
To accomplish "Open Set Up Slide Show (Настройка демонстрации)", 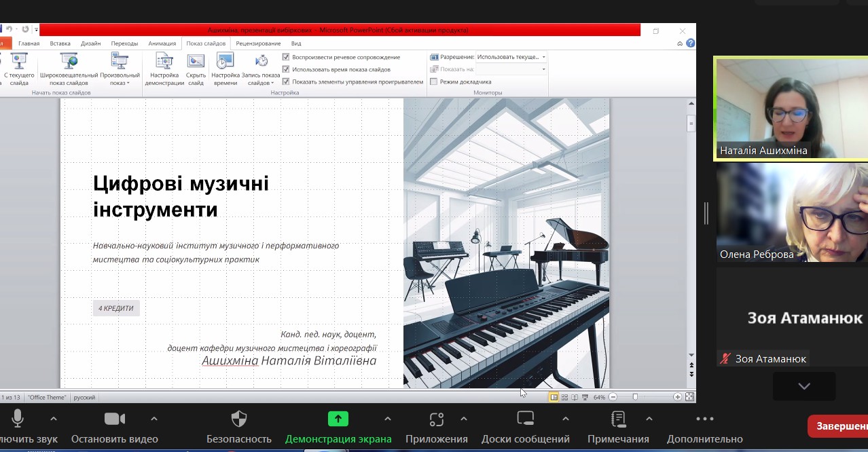I will point(164,62).
